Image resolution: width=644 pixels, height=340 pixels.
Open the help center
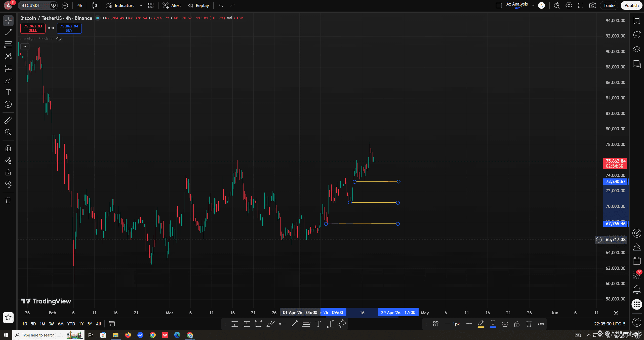(637, 322)
